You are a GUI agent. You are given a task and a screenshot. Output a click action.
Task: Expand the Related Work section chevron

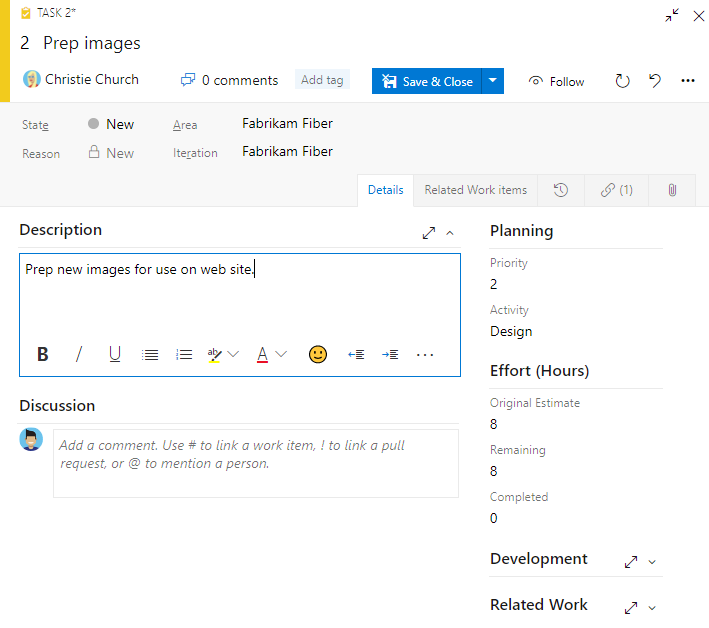tap(652, 608)
